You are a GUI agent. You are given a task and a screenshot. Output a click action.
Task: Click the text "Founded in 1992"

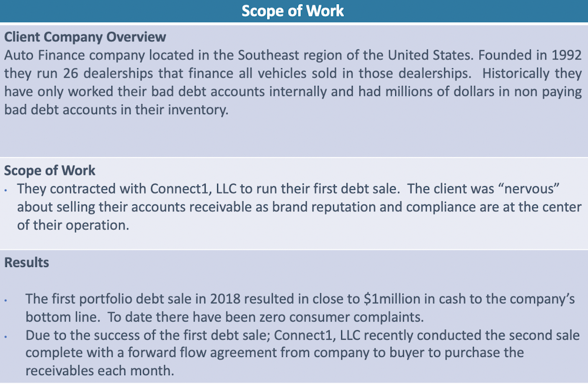click(x=530, y=55)
